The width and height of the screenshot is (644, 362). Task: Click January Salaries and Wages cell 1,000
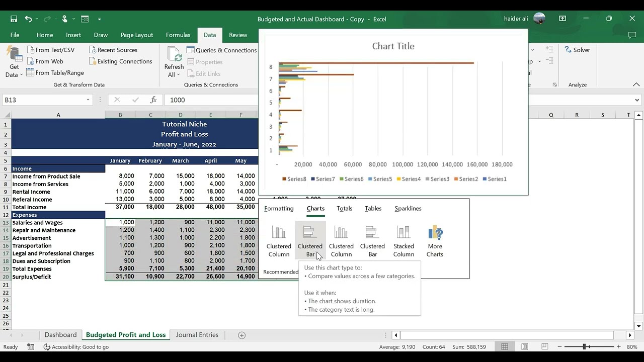[x=120, y=222]
